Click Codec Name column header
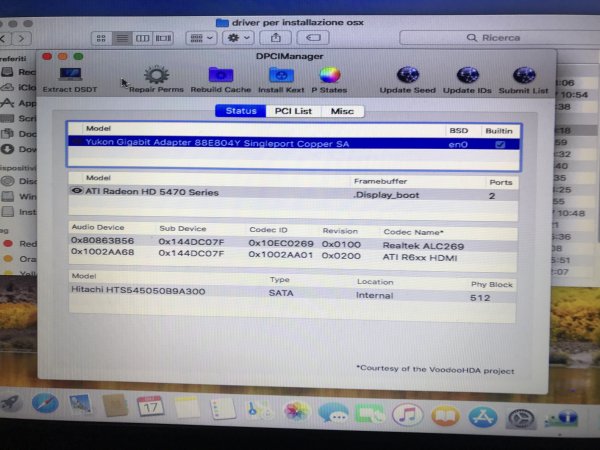Viewport: 600px width, 450px height. click(x=413, y=232)
